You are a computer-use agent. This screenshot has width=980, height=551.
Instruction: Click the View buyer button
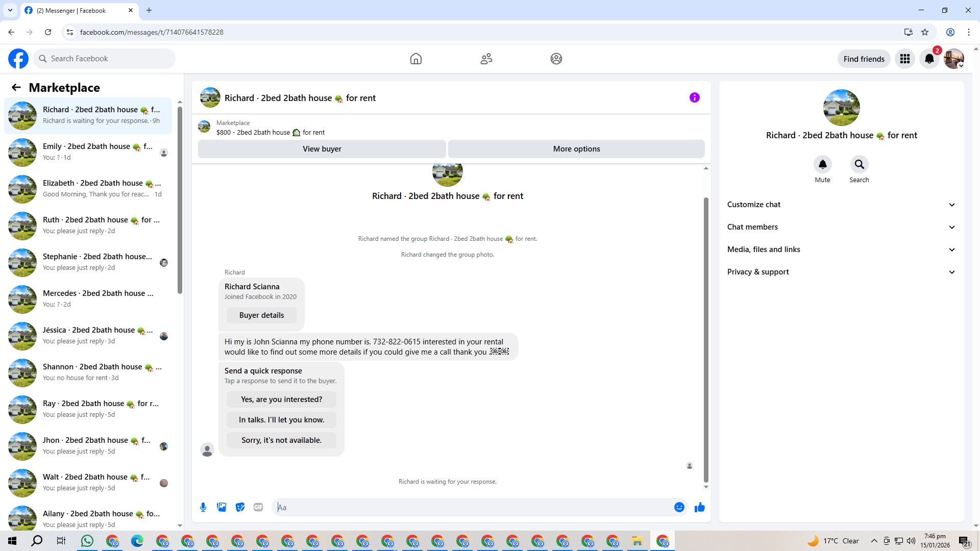tap(322, 149)
